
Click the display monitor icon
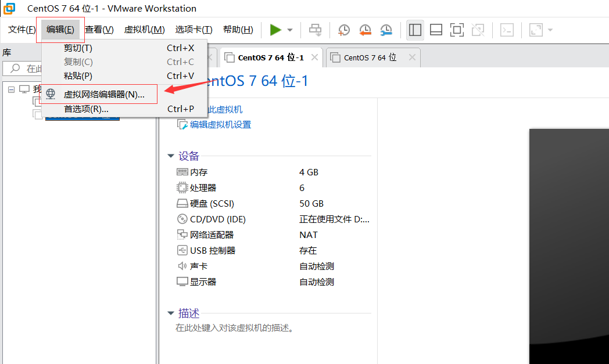coord(182,282)
